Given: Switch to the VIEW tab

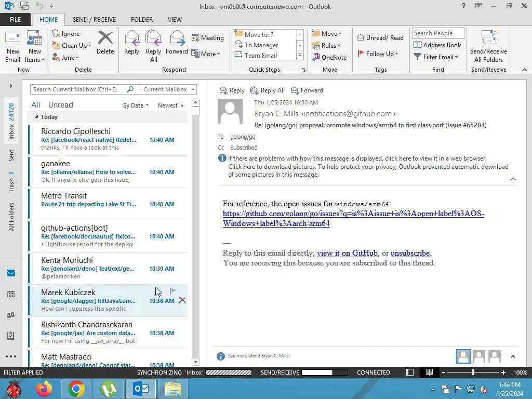Looking at the screenshot, I should coord(175,19).
